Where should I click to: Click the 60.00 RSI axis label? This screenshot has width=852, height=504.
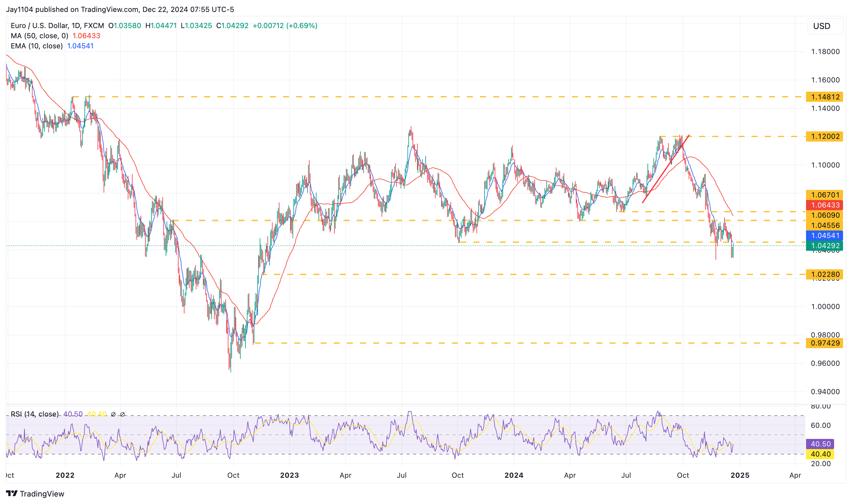tap(821, 425)
